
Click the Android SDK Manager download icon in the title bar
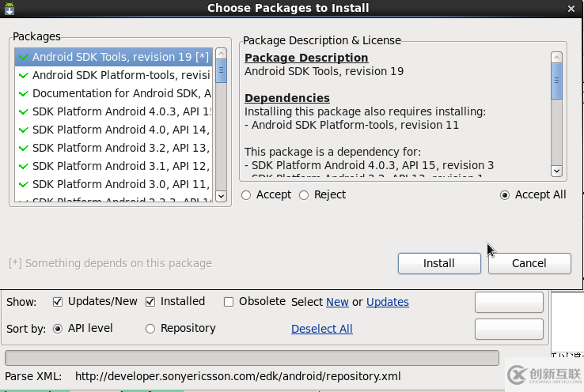pos(9,8)
